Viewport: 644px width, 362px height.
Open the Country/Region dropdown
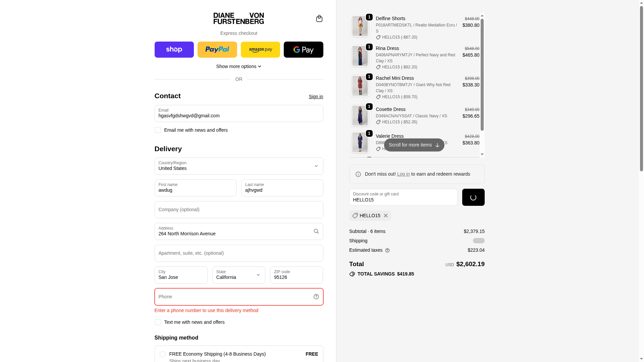(238, 166)
